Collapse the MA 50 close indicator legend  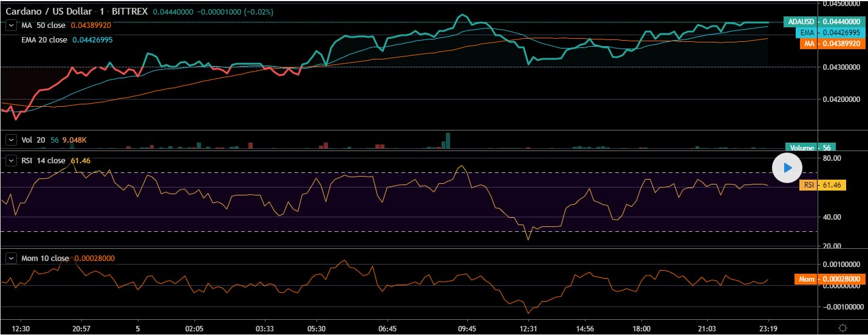click(11, 25)
